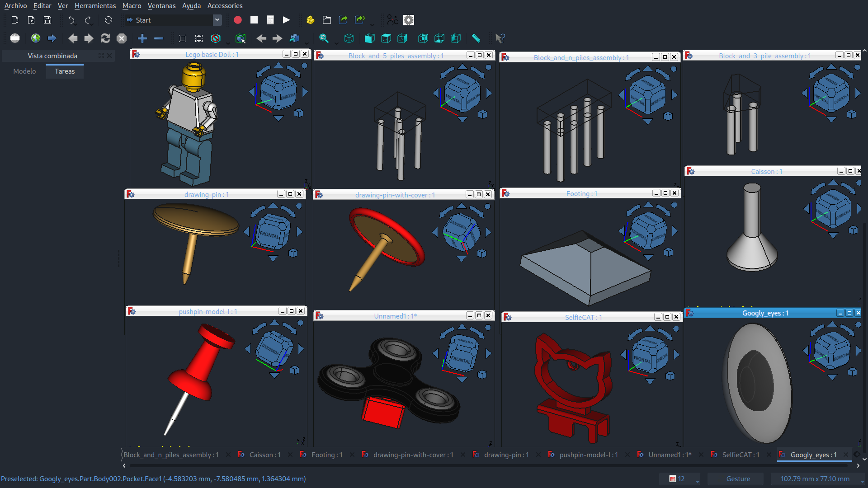
Task: Open a file using the Open document icon
Action: click(31, 20)
